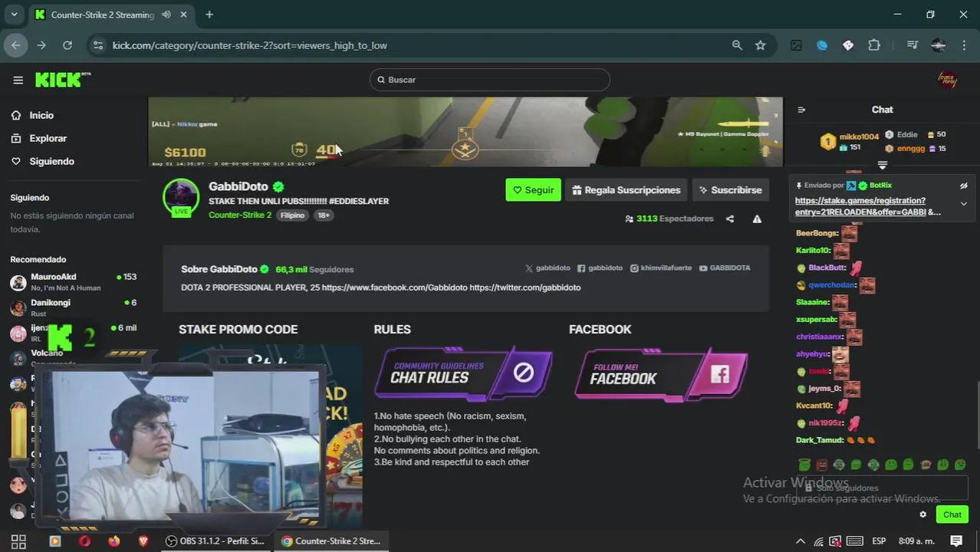Click the last emote in emote bar
The height and width of the screenshot is (552, 980).
coord(960,465)
